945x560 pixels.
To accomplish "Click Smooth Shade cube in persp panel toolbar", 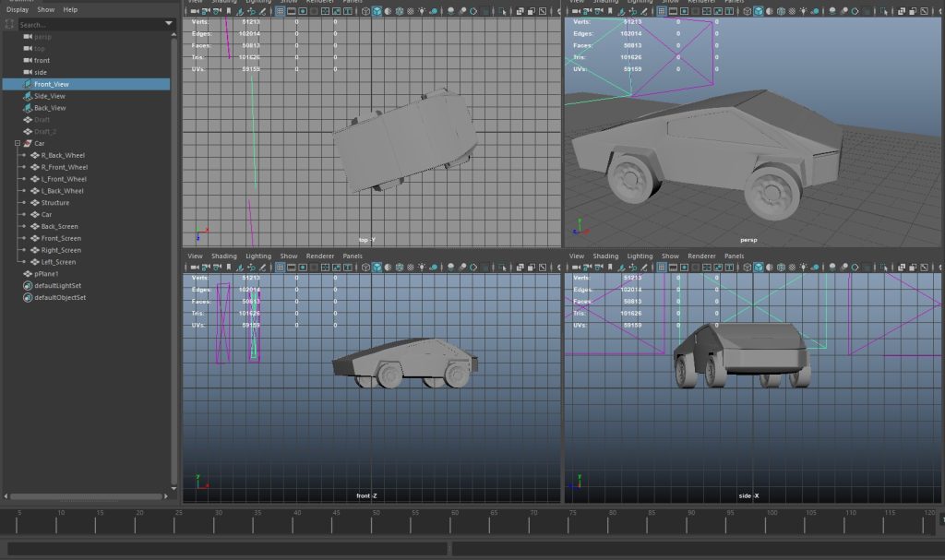I will 759,11.
